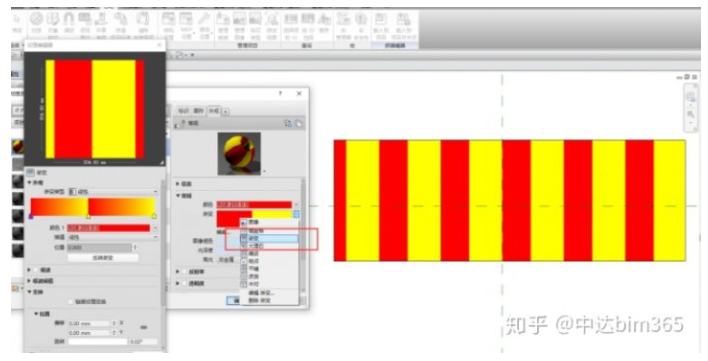Open the Graphics tab
708x361 pixels.
coord(199,111)
